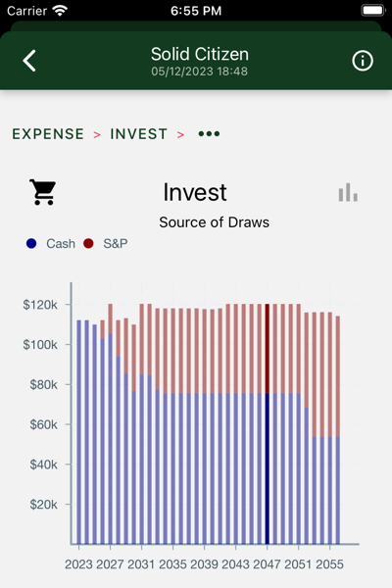Viewport: 392px width, 588px height.
Task: Go to EXPENSE breadcrumb
Action: coord(48,134)
